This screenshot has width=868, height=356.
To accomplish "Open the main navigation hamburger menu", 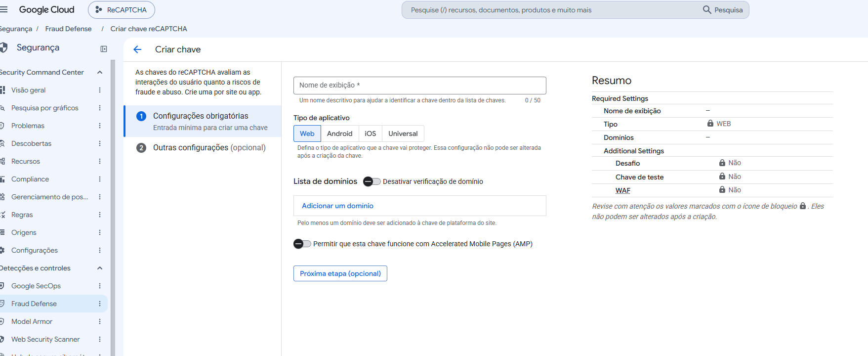I will pos(3,9).
